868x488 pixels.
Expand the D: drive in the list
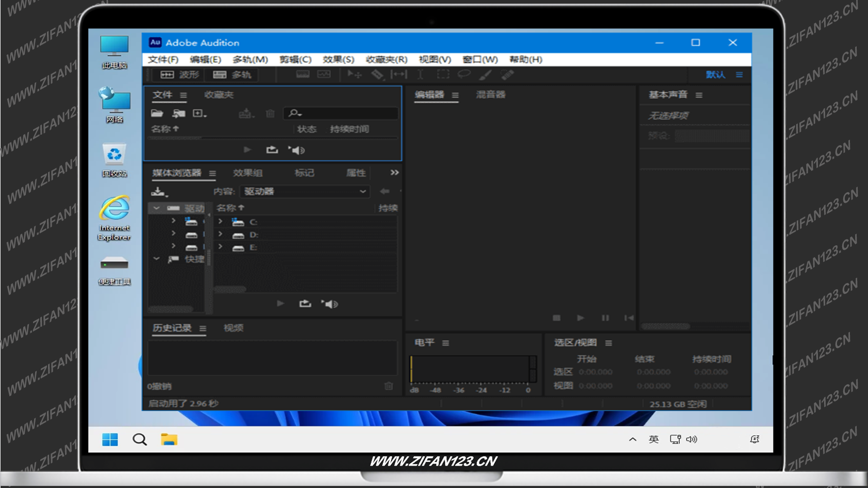(x=221, y=234)
